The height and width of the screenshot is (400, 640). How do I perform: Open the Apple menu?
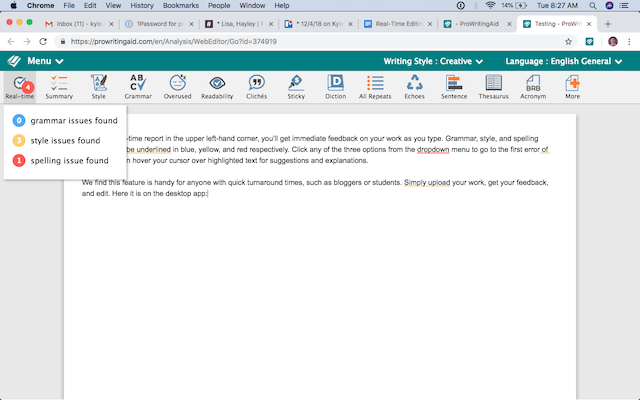(13, 5)
